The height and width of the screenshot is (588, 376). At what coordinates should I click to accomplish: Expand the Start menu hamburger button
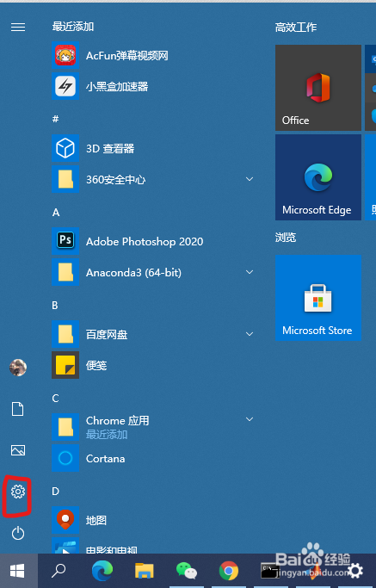coord(18,27)
